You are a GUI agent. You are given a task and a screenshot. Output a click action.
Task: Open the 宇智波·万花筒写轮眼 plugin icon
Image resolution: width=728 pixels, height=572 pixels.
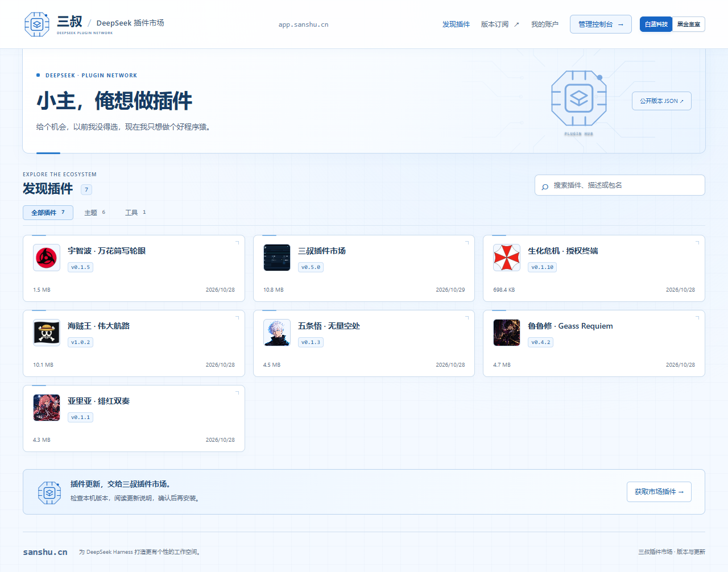pos(47,258)
